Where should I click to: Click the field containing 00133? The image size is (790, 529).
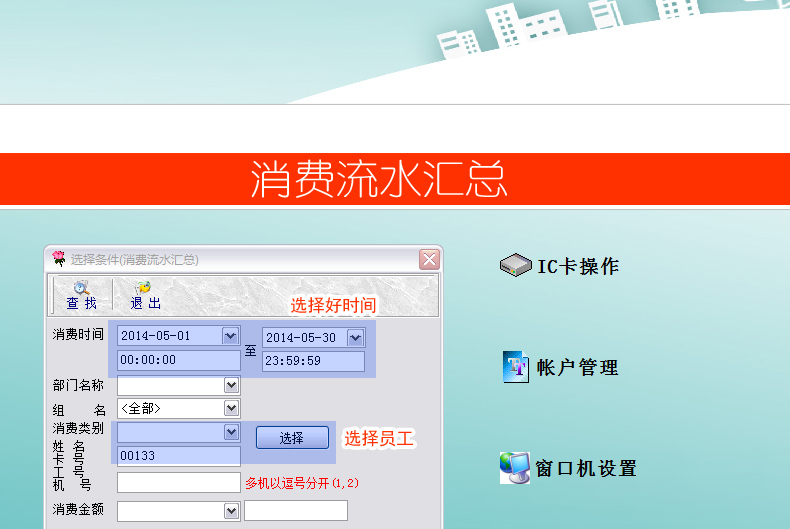click(178, 456)
